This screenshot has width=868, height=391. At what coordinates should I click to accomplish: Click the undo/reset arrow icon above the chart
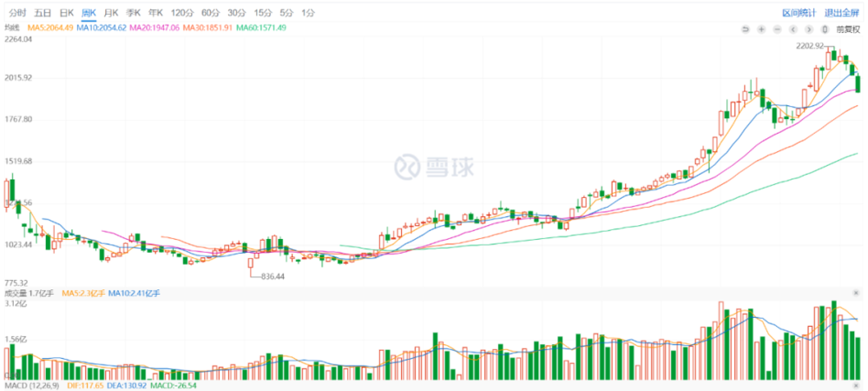tap(746, 30)
